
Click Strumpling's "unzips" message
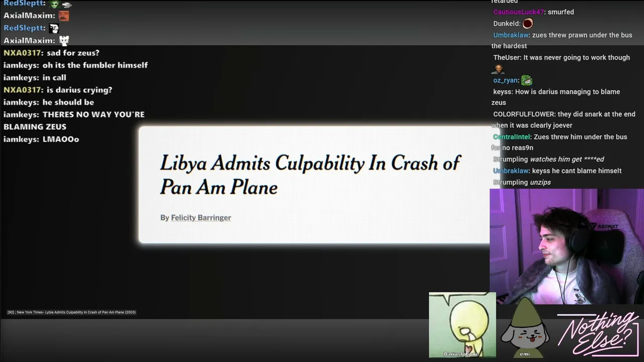[x=540, y=183]
